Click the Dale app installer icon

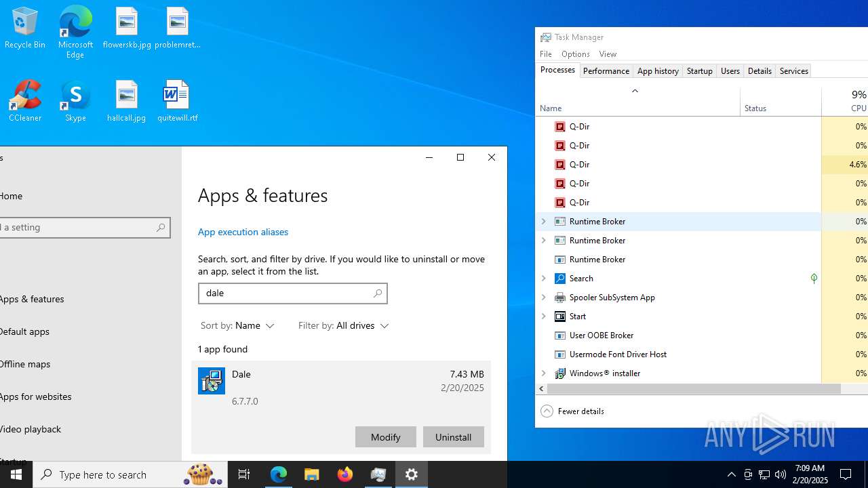[212, 381]
